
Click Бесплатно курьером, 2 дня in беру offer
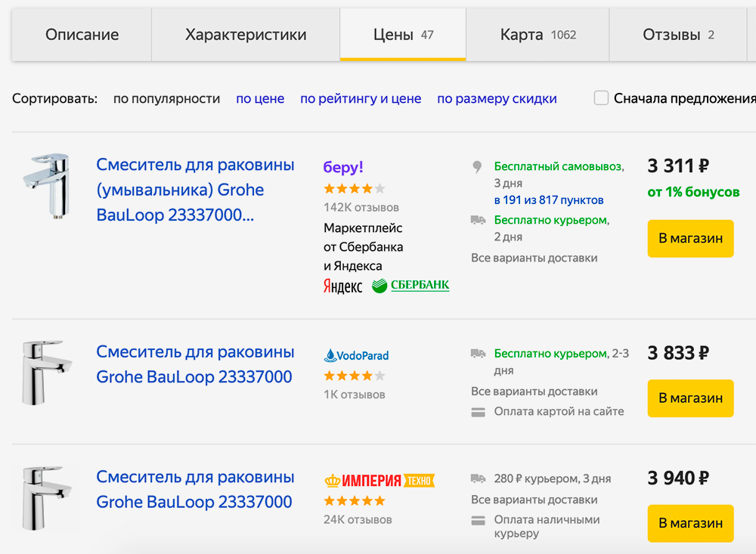[x=552, y=228]
